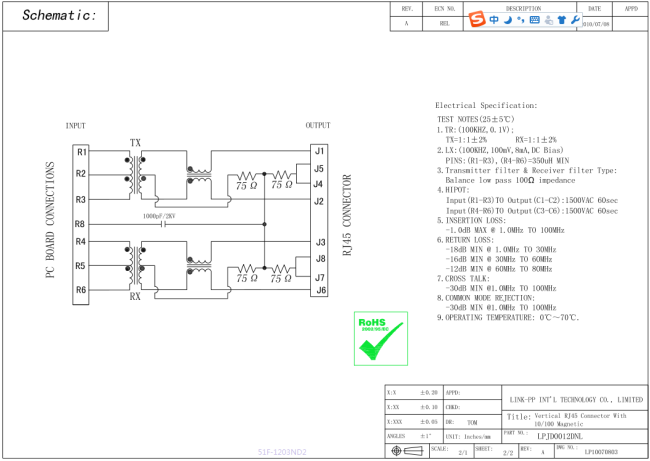Open the soft keyboard icon
The height and width of the screenshot is (461, 650).
point(534,19)
